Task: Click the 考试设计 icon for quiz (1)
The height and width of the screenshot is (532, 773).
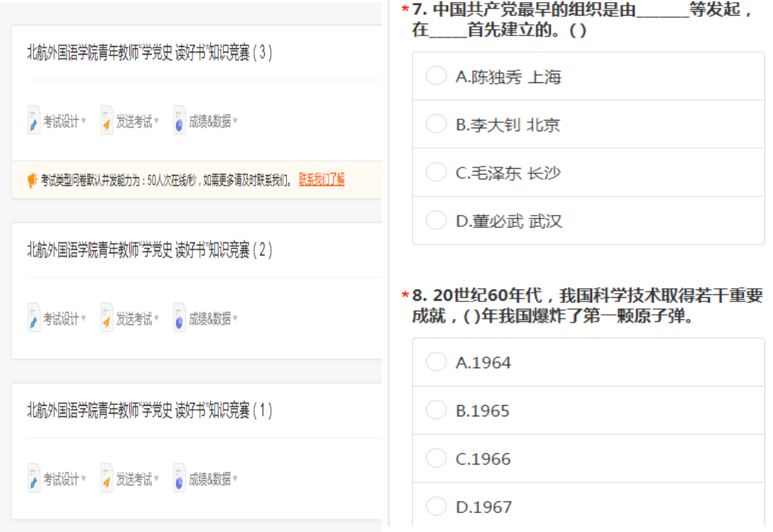Action: click(x=33, y=477)
